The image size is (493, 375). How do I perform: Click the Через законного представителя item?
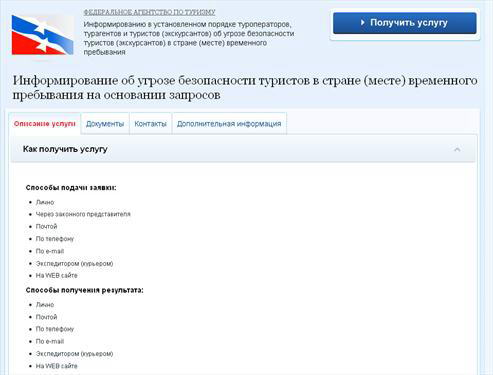[83, 214]
